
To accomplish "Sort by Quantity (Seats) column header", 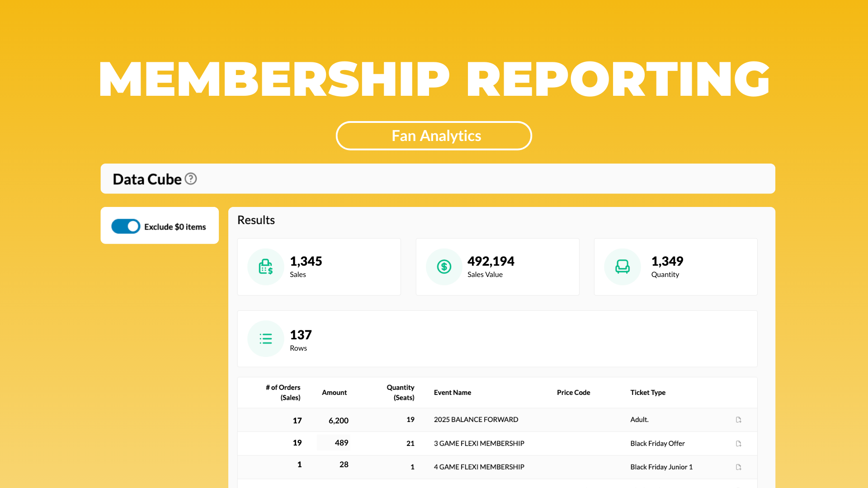I will pyautogui.click(x=400, y=392).
